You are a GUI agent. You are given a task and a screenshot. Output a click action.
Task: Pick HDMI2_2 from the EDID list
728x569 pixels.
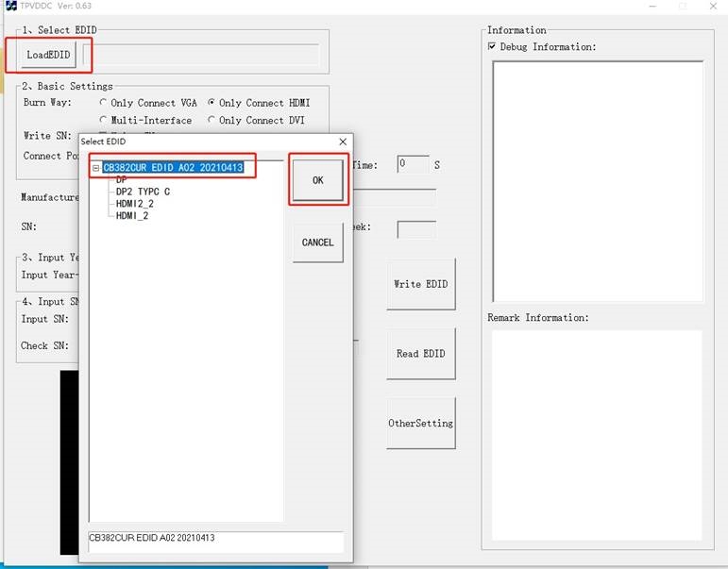pos(134,204)
